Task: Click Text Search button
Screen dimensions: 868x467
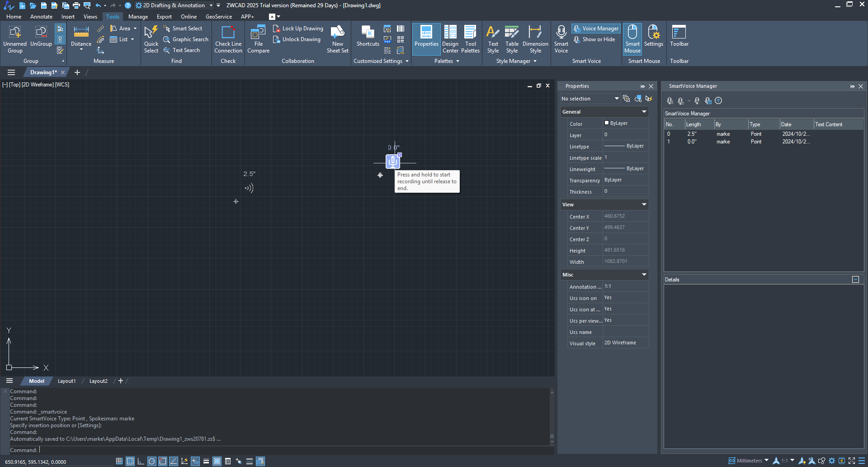Action: coord(181,50)
